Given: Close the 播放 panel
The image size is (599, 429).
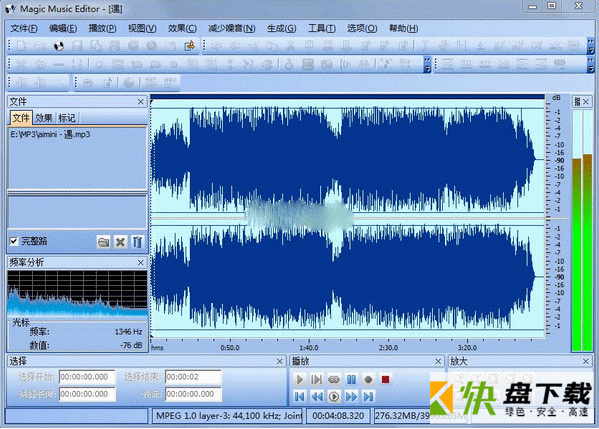Looking at the screenshot, I should pos(438,361).
